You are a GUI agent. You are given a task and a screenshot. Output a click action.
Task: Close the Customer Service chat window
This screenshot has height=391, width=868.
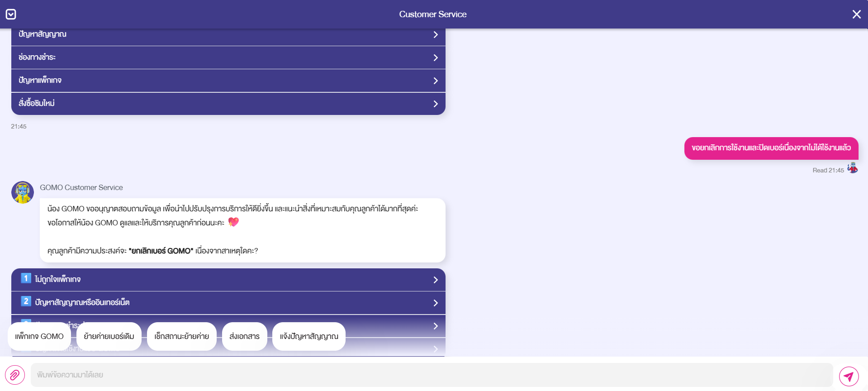tap(856, 14)
